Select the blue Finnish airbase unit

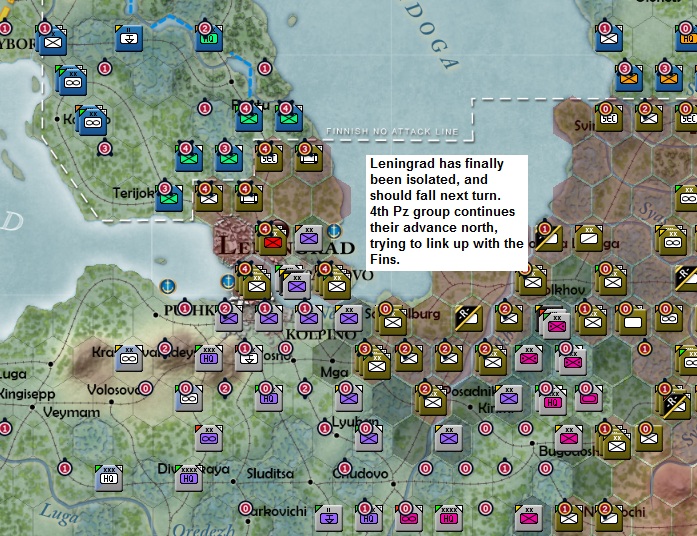(x=129, y=38)
